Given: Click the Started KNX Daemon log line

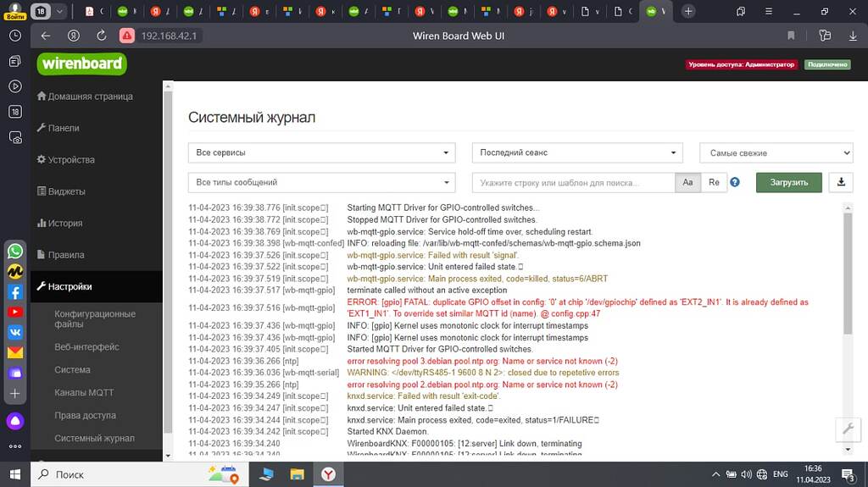Looking at the screenshot, I should [387, 432].
